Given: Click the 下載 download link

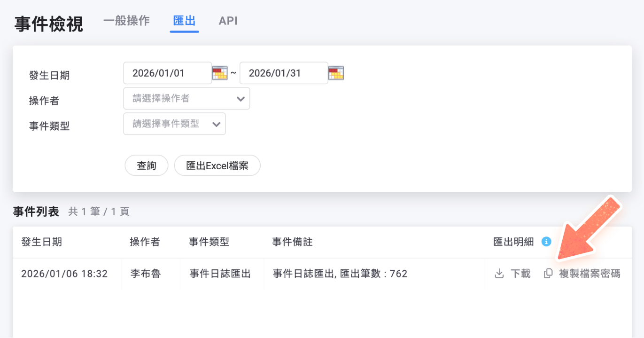Looking at the screenshot, I should [x=520, y=273].
